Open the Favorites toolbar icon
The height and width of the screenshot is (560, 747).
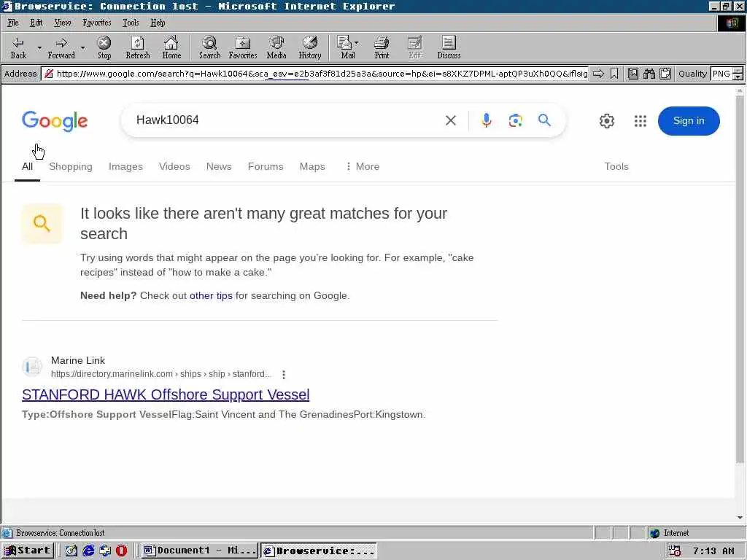pos(243,47)
